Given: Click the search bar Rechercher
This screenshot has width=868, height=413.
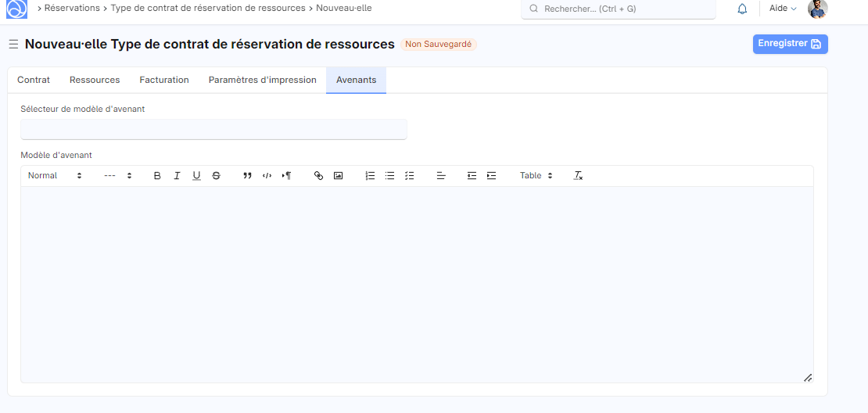Looking at the screenshot, I should tap(619, 9).
